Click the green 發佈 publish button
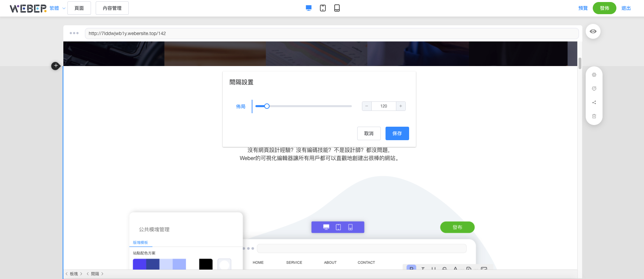Viewport: 644px width, 279px height. [x=605, y=8]
